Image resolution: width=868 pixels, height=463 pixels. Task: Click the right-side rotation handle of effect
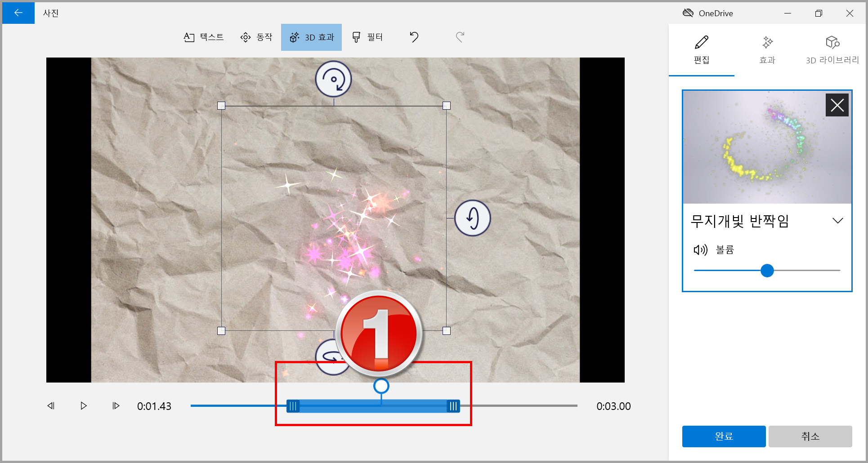[x=473, y=218]
